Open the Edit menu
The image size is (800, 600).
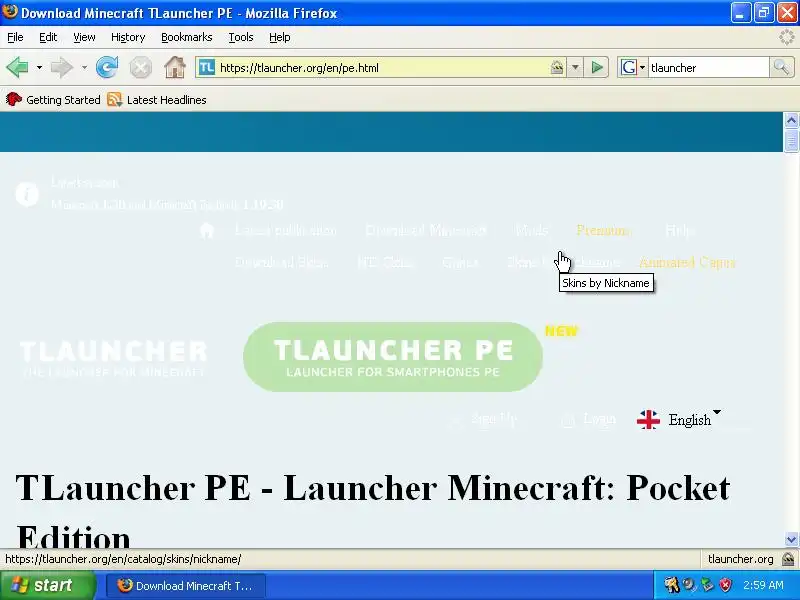click(48, 37)
